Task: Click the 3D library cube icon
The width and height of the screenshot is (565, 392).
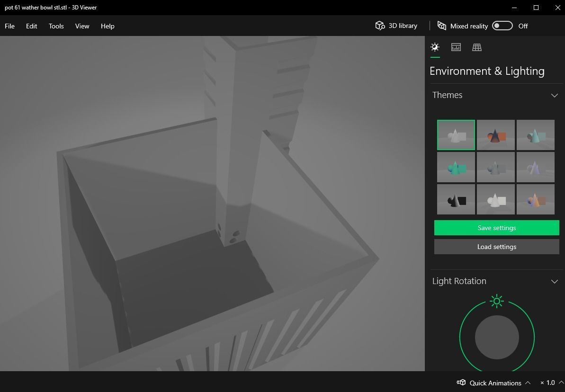Action: click(x=380, y=26)
